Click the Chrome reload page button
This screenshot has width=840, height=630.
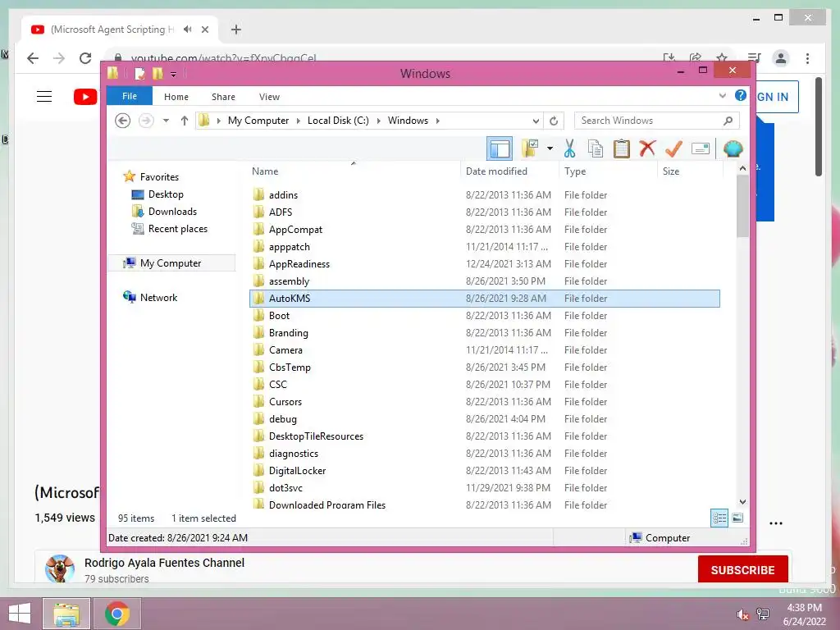coord(85,58)
